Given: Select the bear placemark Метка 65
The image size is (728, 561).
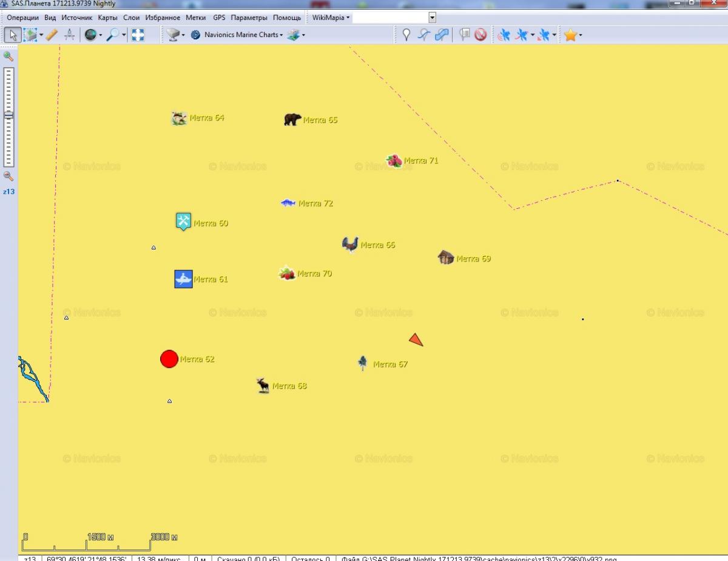Looking at the screenshot, I should coord(292,120).
